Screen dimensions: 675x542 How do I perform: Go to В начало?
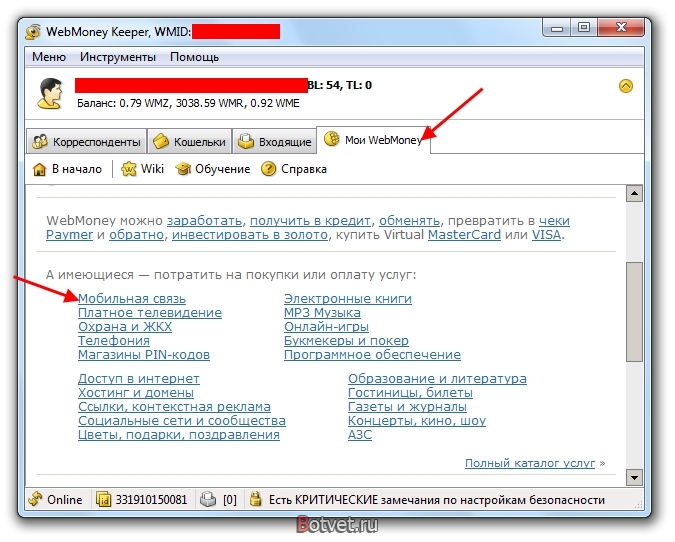(77, 169)
